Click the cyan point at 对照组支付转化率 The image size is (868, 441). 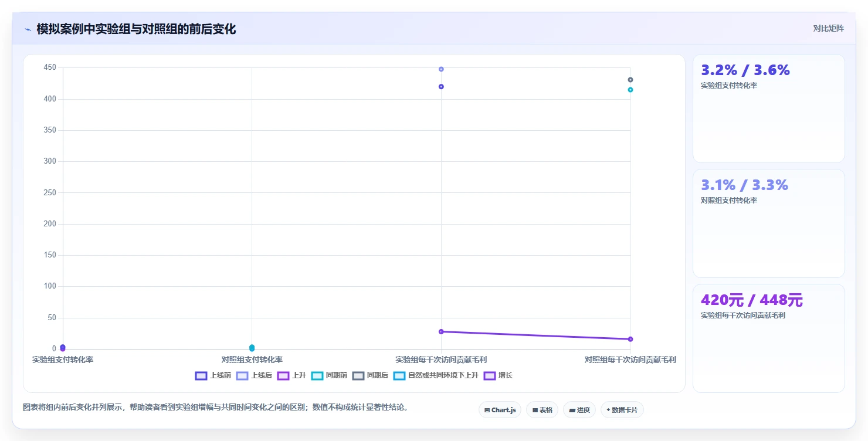coord(252,347)
